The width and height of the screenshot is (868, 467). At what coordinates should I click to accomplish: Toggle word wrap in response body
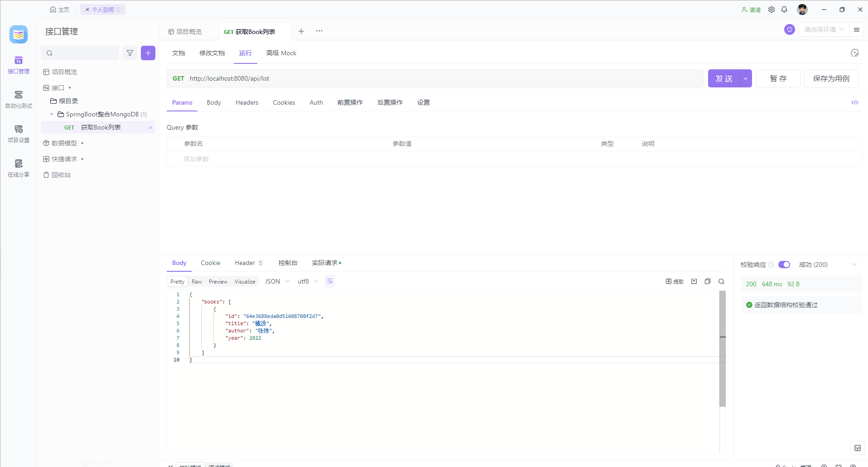pyautogui.click(x=330, y=281)
